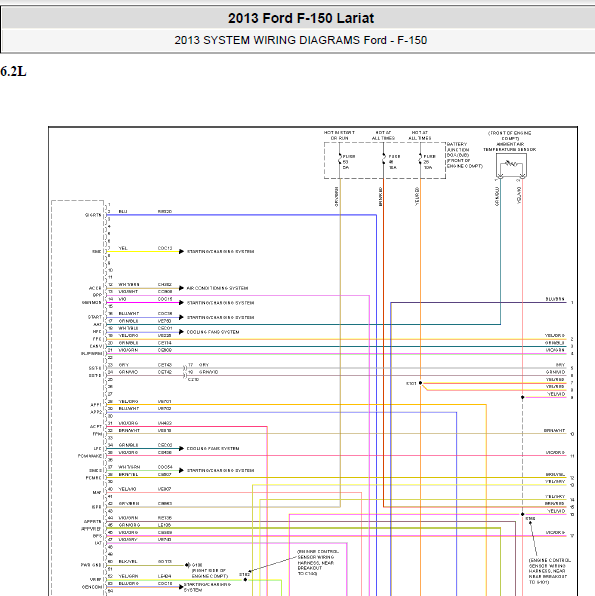
Task: Click the 'HOT IN START OR RUN' label
Action: click(339, 135)
